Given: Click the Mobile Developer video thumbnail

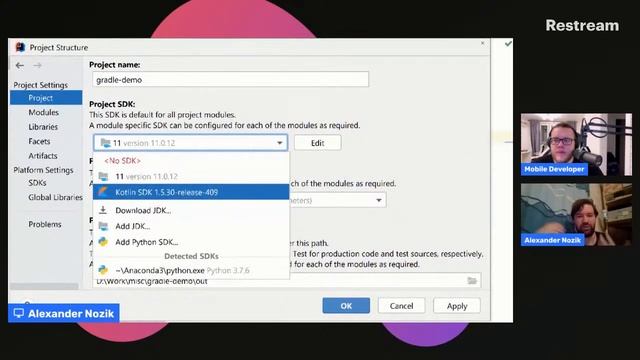Looking at the screenshot, I should pos(576,144).
